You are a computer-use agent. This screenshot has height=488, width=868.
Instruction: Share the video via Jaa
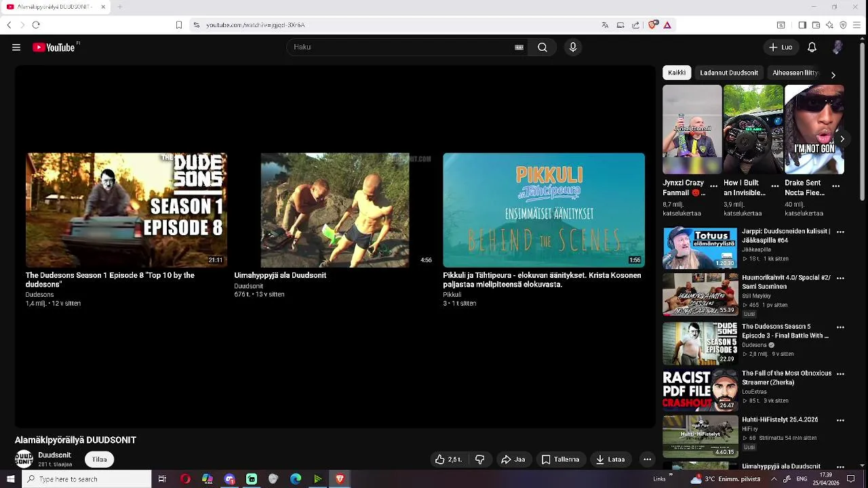click(x=513, y=460)
